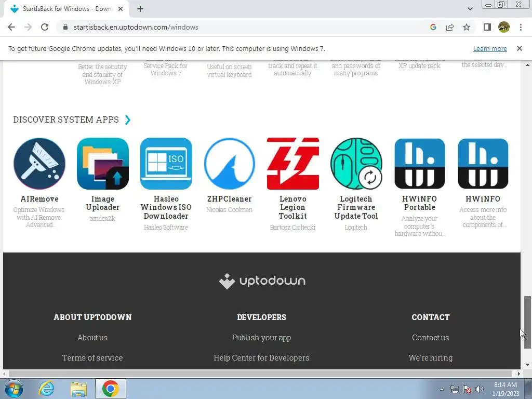Open the Logitech Firmware Update Tool icon
The width and height of the screenshot is (532, 399).
click(x=356, y=164)
